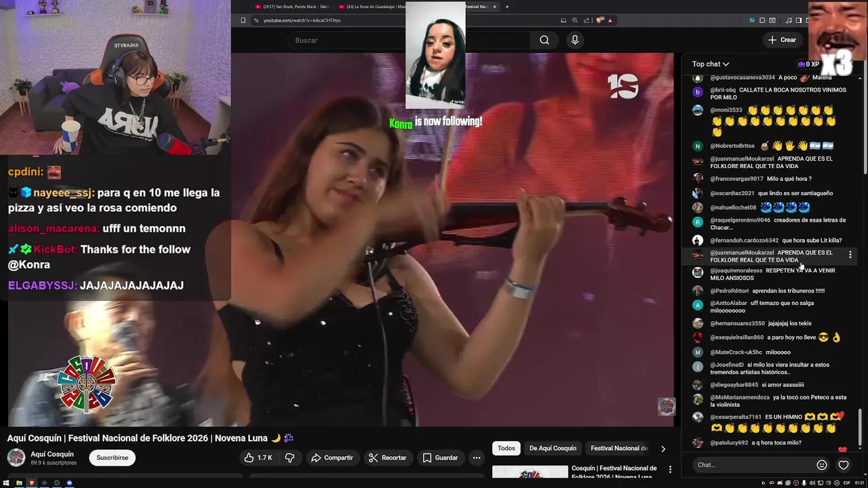Select the Todos filter chip
Viewport: 868px width, 488px height.
[x=507, y=449]
